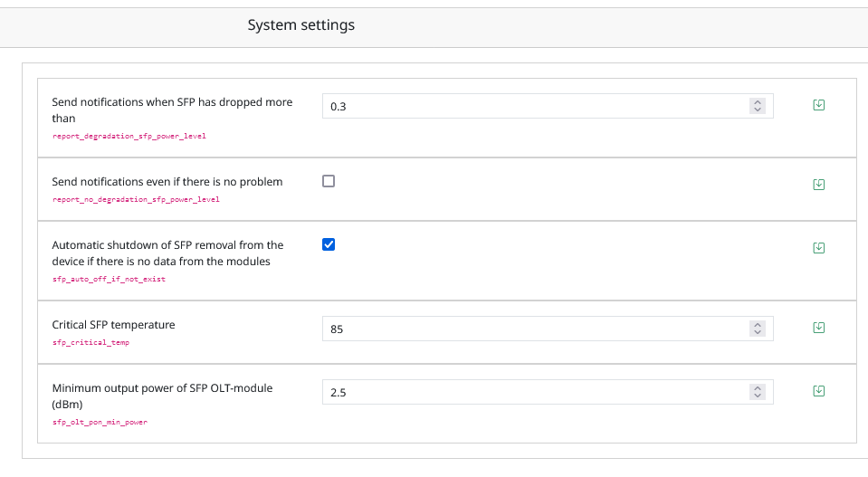Screen dimensions: 868x477
Task: Click the critical SFP temperature field showing 85
Action: coord(548,329)
